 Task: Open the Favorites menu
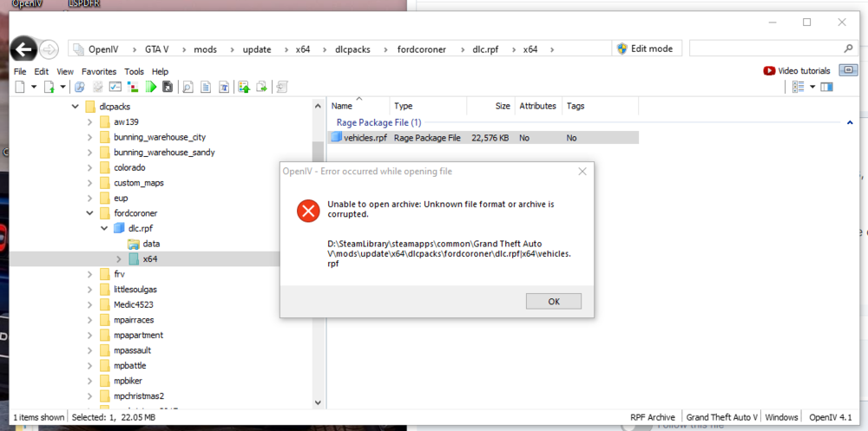[99, 71]
